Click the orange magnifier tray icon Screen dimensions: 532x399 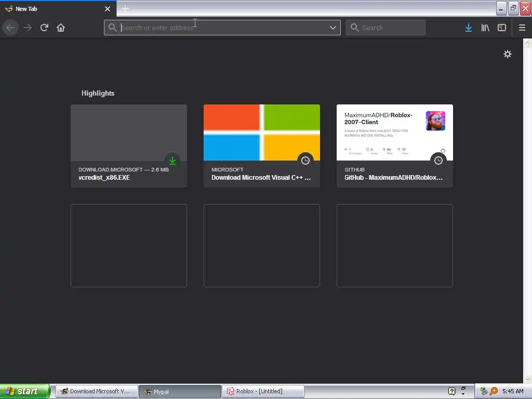tap(494, 391)
